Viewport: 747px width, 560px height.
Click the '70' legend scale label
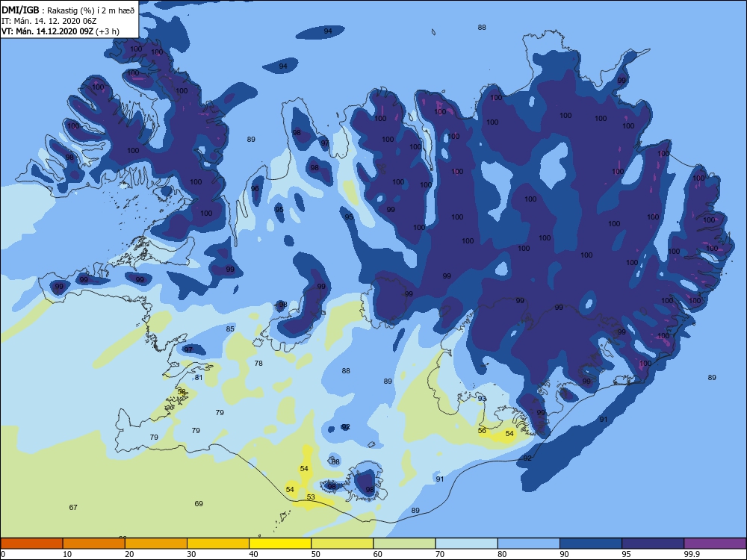(x=440, y=554)
